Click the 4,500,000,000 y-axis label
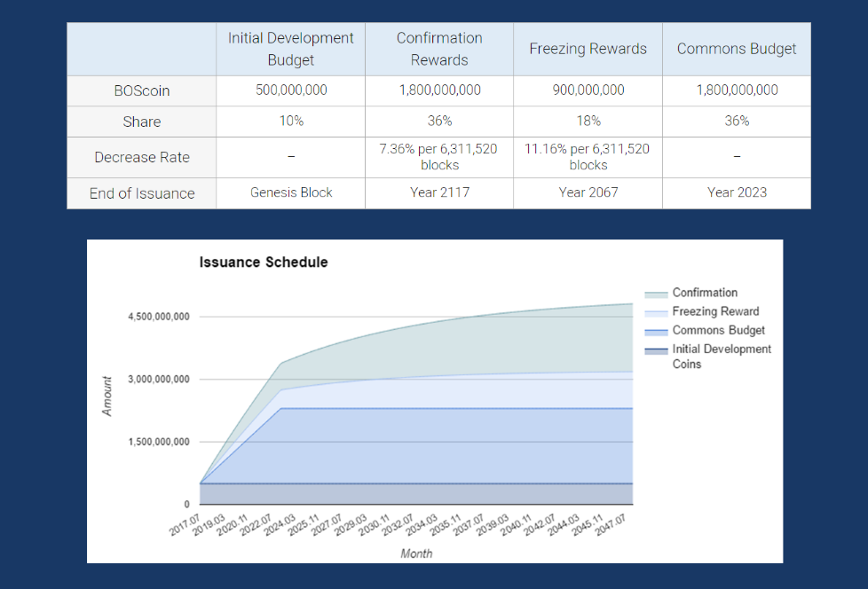The height and width of the screenshot is (589, 868). point(159,317)
